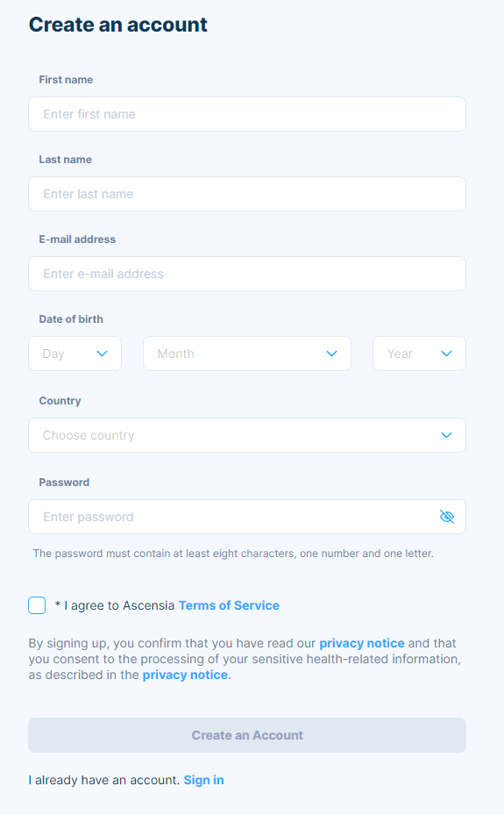
Task: Expand the Month dropdown
Action: tap(247, 354)
